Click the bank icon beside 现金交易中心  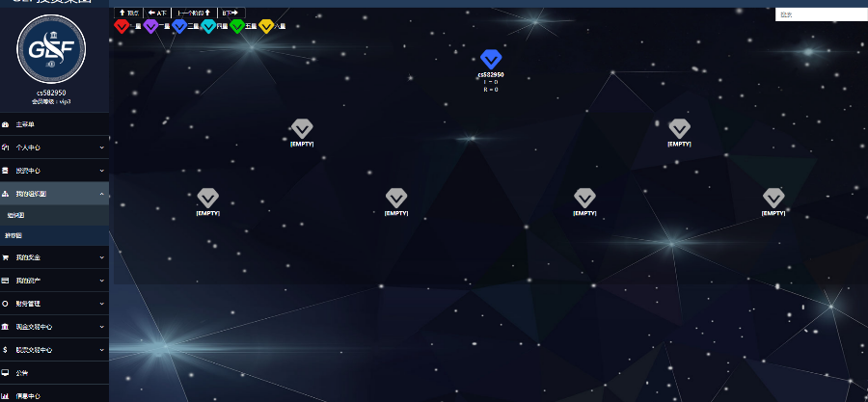5,327
